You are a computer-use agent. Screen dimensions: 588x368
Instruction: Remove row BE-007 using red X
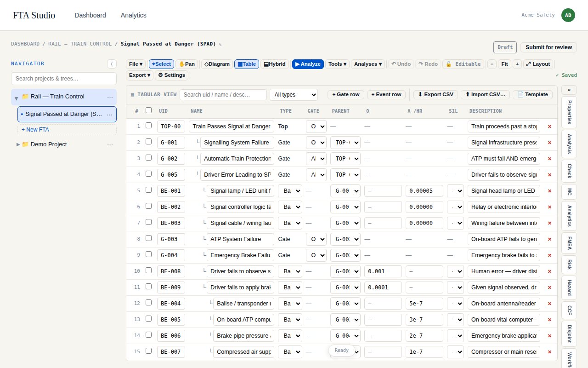549,352
